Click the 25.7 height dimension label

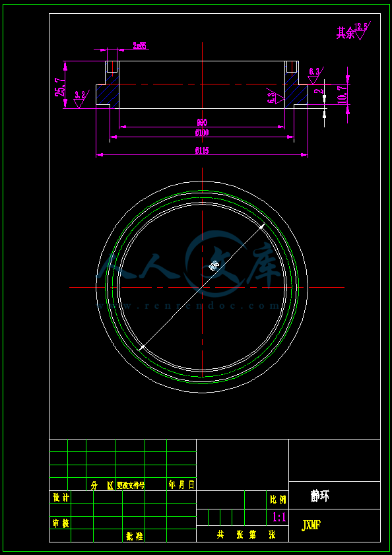(x=59, y=87)
